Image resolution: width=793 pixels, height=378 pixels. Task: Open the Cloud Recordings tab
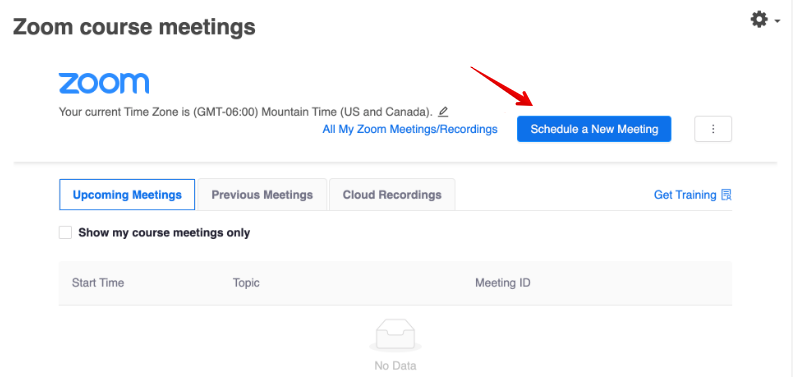click(392, 194)
